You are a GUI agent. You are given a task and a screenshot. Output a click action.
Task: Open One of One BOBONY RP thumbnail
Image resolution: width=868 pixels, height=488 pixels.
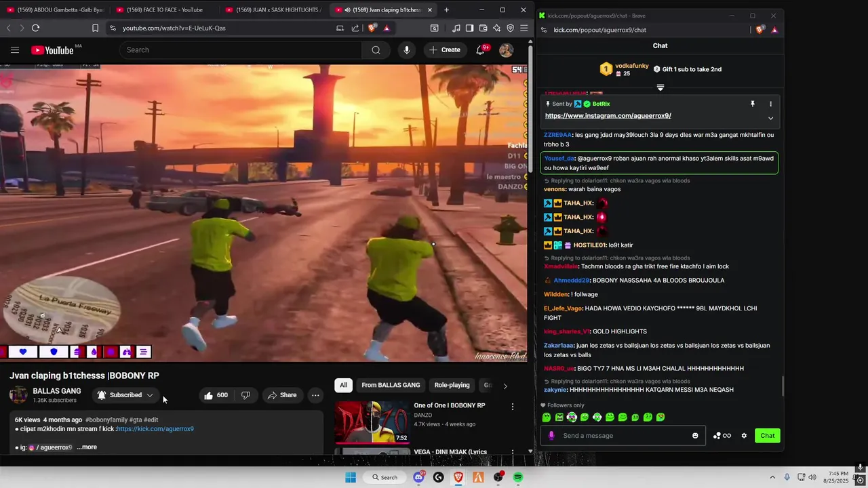[x=372, y=422]
